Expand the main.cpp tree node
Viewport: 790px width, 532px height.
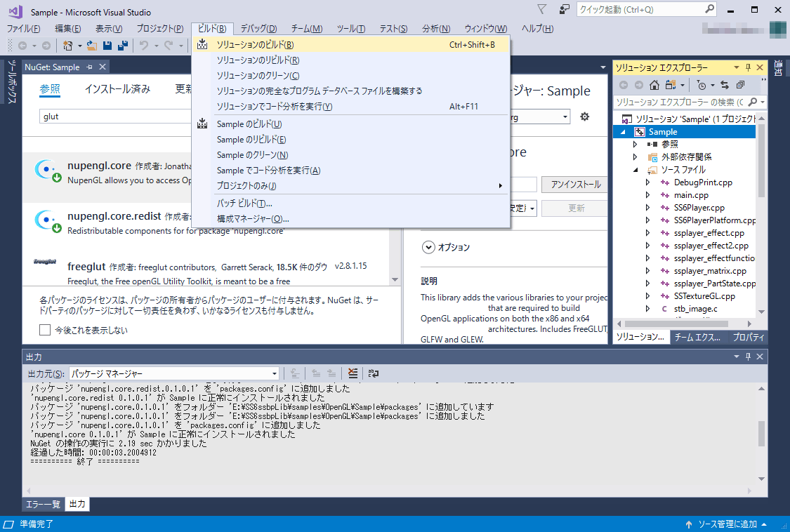click(x=648, y=195)
